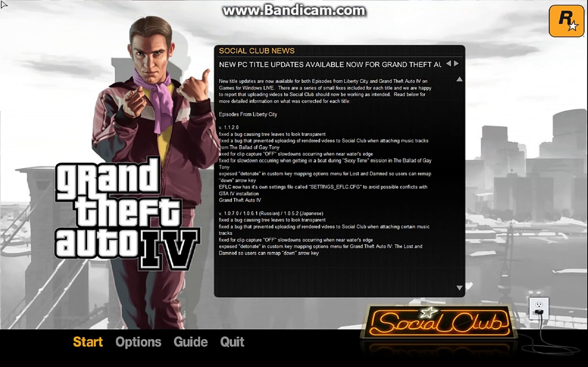Click the line mentioning 'SETTINGS_EFLC.CFG'

click(x=323, y=187)
